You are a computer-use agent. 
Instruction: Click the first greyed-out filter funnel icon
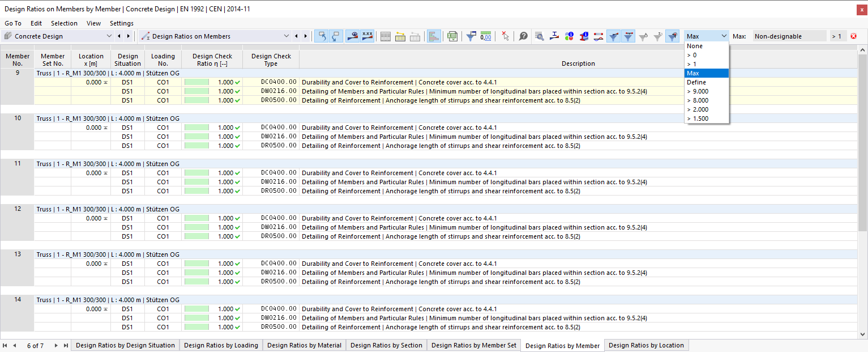pyautogui.click(x=643, y=36)
